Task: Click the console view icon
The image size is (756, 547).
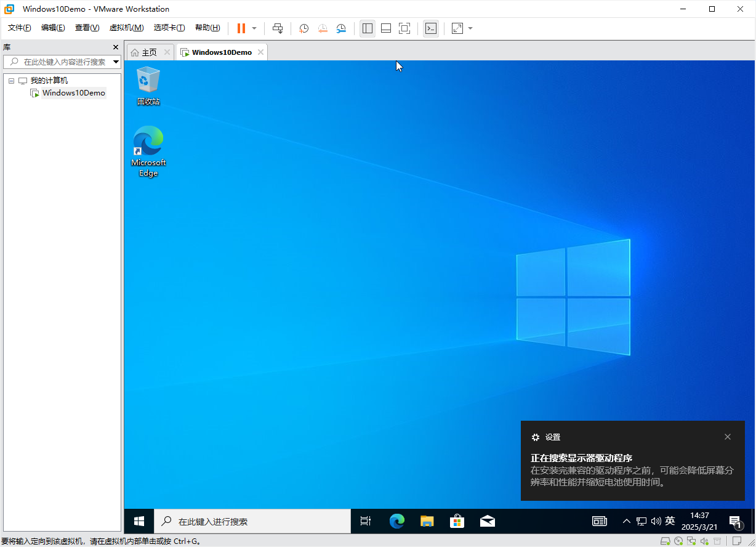Action: (x=431, y=28)
